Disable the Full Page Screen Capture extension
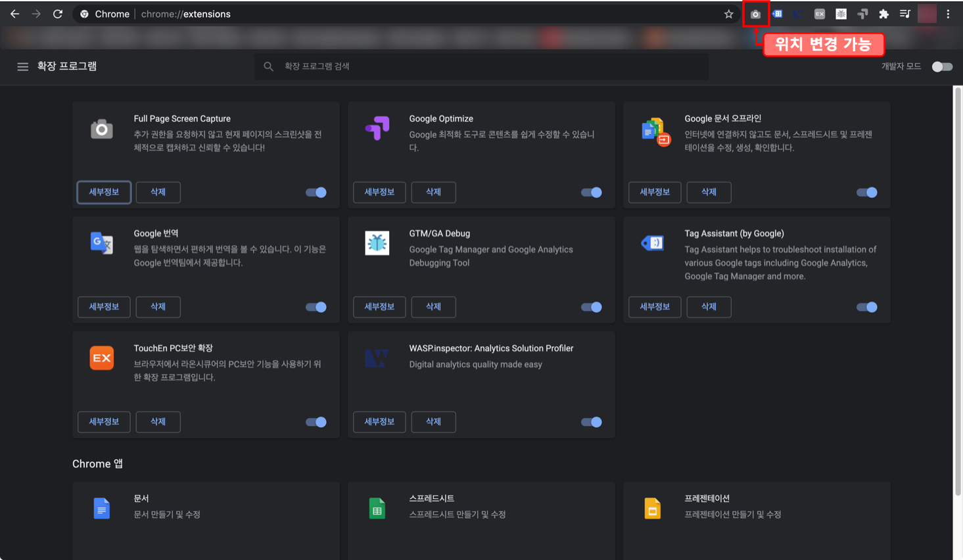Viewport: 963px width, 560px height. pyautogui.click(x=316, y=193)
